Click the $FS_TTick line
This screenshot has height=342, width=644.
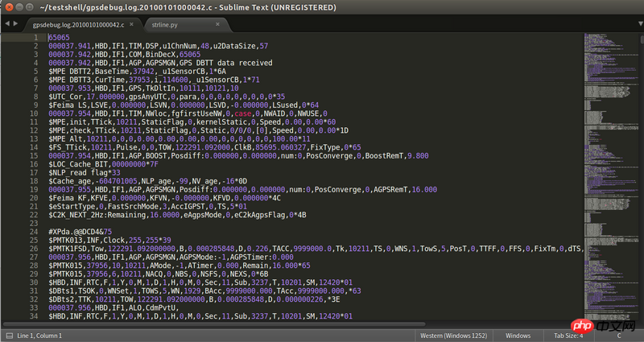(205, 147)
